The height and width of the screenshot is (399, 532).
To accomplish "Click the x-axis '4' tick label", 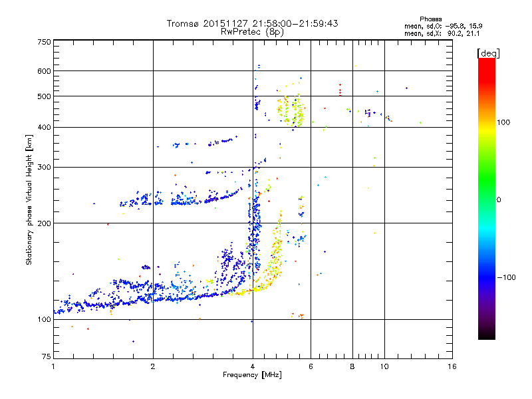I will [x=253, y=366].
